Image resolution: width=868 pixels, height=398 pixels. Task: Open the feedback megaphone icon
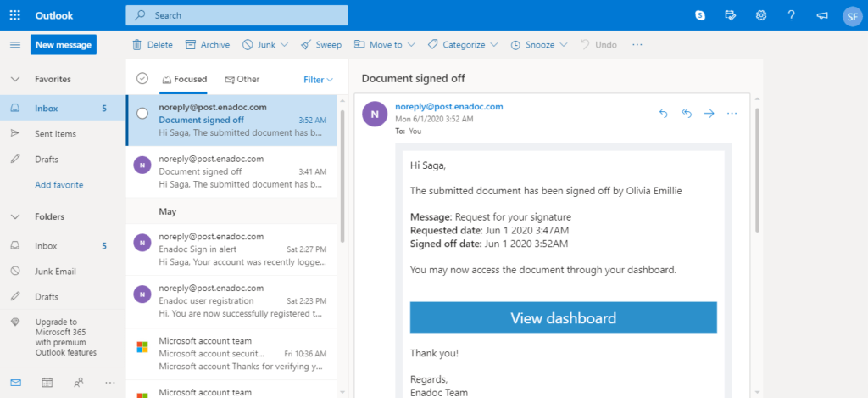(x=822, y=15)
